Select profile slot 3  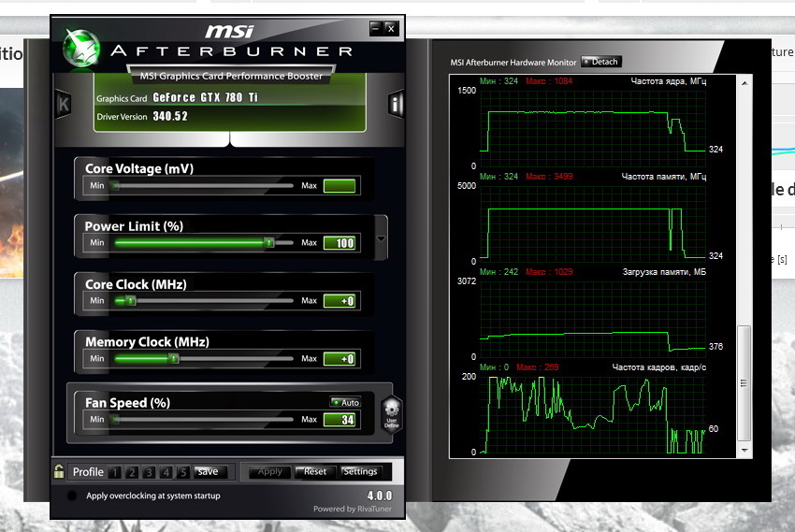click(x=149, y=472)
